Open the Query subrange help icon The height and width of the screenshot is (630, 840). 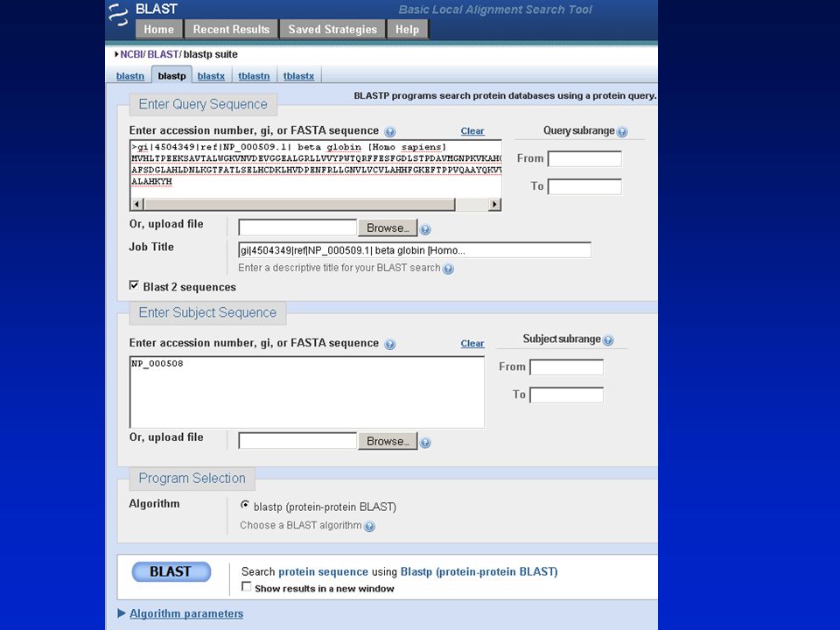click(622, 132)
